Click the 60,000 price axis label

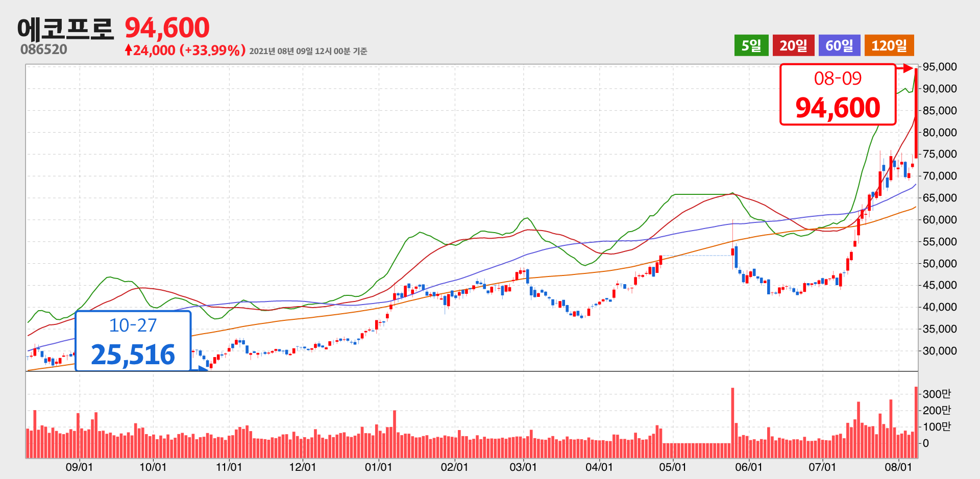pyautogui.click(x=940, y=220)
